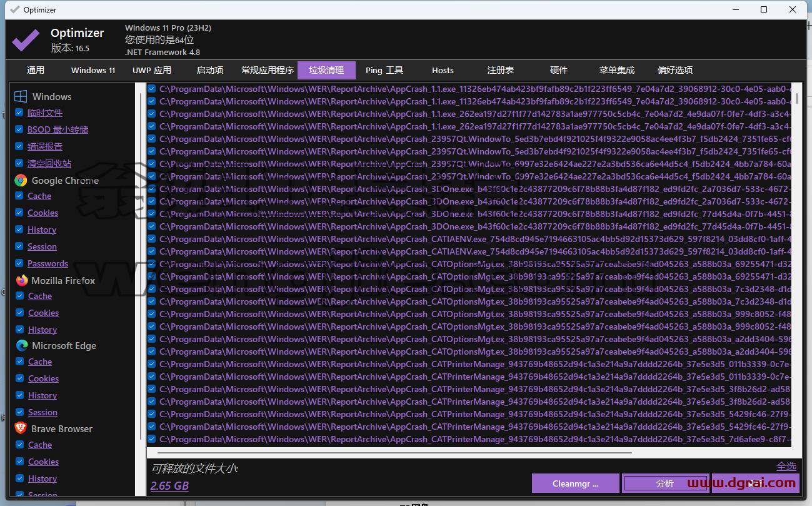Click the Optimizer purple checkmark logo
The image size is (812, 506).
click(x=26, y=39)
